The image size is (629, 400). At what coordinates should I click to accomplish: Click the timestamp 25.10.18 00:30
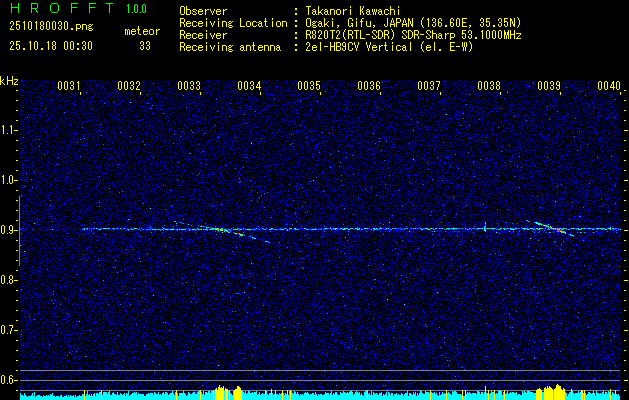click(51, 46)
